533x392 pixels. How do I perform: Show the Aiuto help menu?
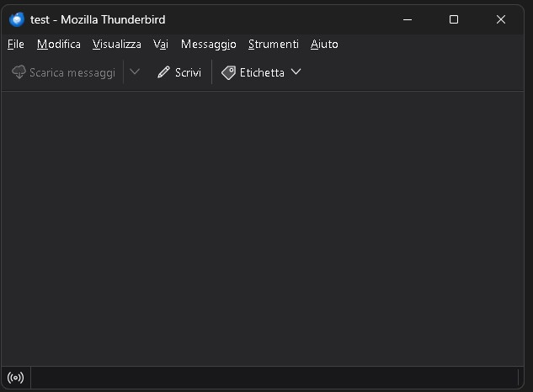click(324, 44)
